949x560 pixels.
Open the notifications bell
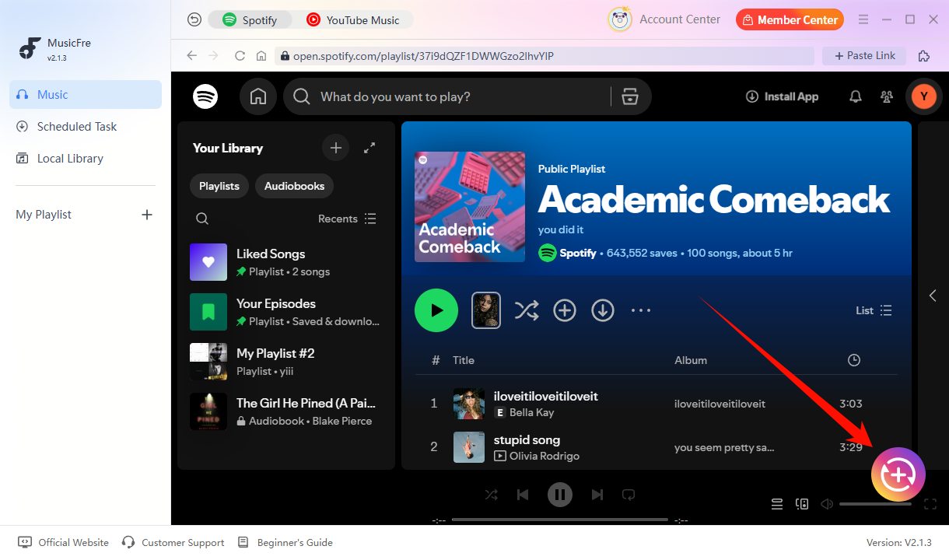coord(856,96)
